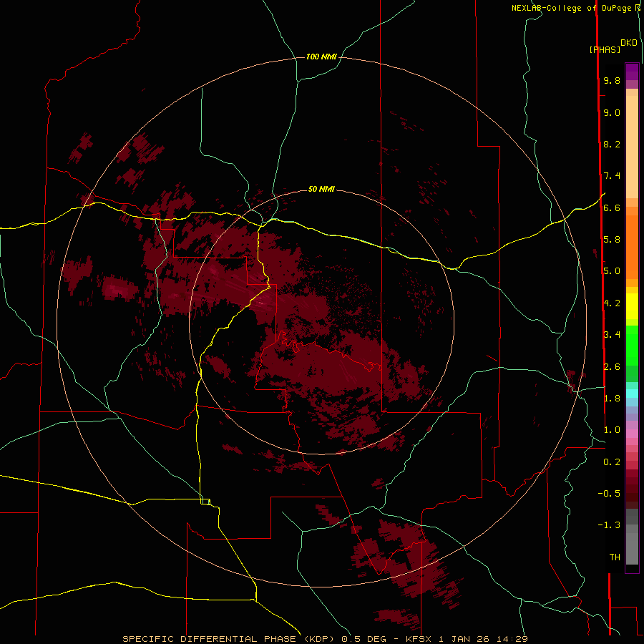Click the 7.4 legend value
Image resolution: width=644 pixels, height=644 pixels.
pos(612,176)
